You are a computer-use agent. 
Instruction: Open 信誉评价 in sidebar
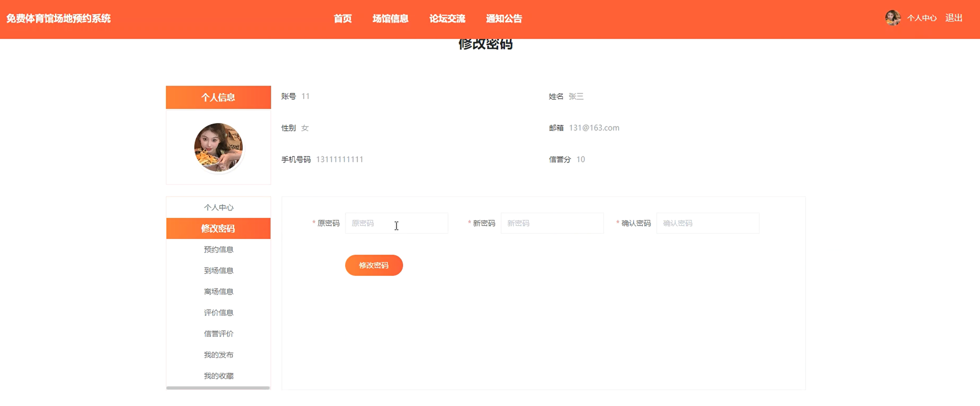coord(218,334)
